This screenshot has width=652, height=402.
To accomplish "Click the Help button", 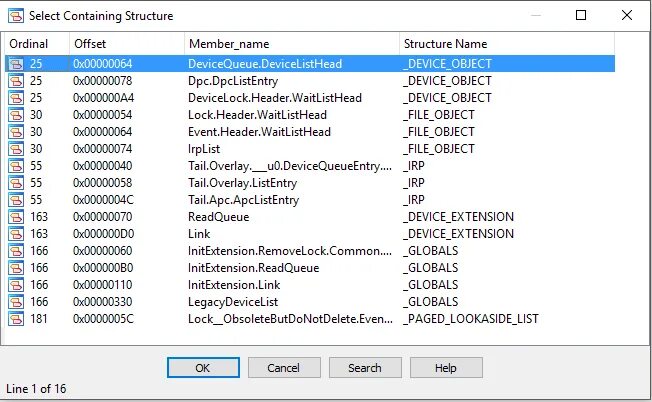I will 446,368.
